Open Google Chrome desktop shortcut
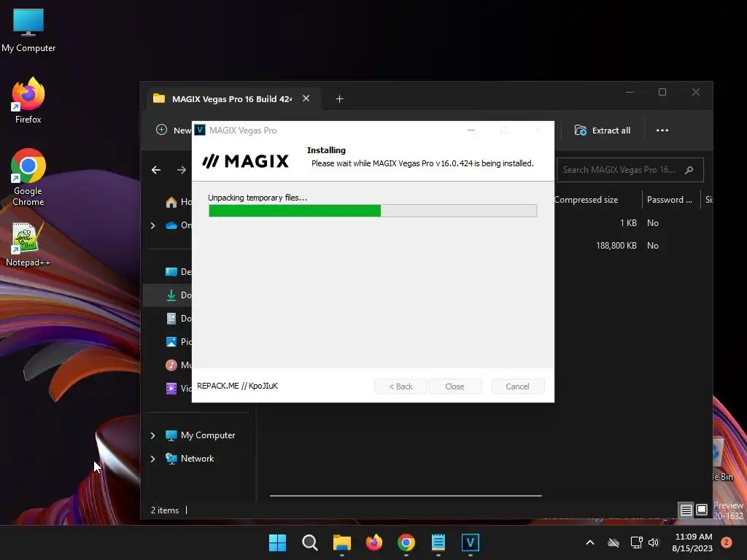This screenshot has height=560, width=747. coord(28,177)
